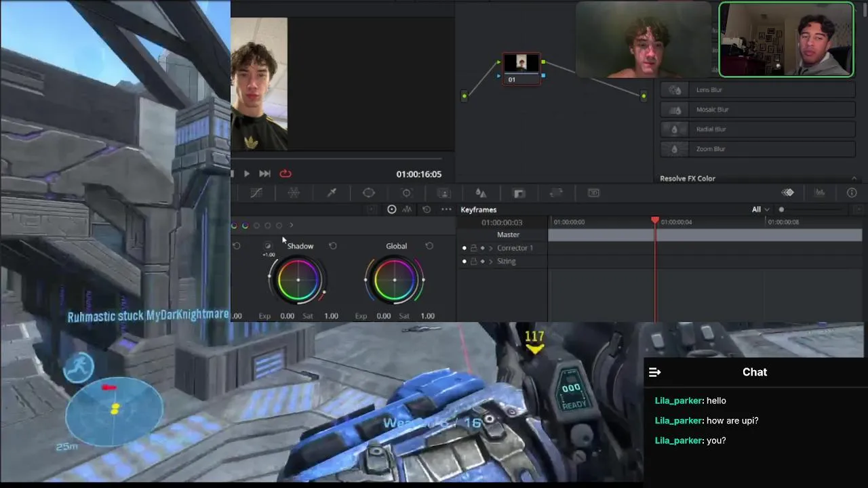
Task: Expand the Corrector 1 keyframe track
Action: (491, 248)
